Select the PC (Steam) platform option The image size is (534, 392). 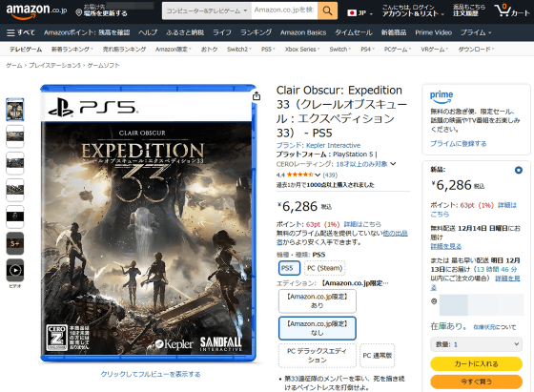[x=324, y=268]
